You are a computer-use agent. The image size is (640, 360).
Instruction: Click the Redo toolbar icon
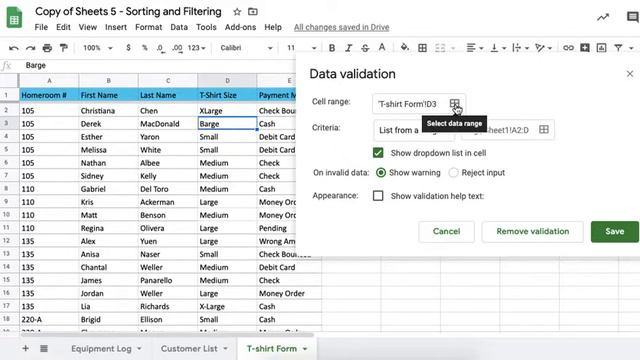coord(30,48)
